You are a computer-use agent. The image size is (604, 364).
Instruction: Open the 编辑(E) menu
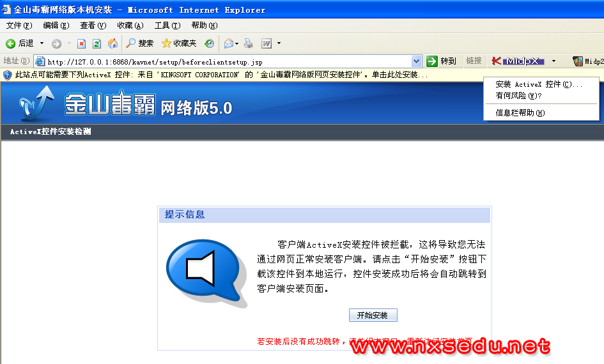[x=56, y=26]
